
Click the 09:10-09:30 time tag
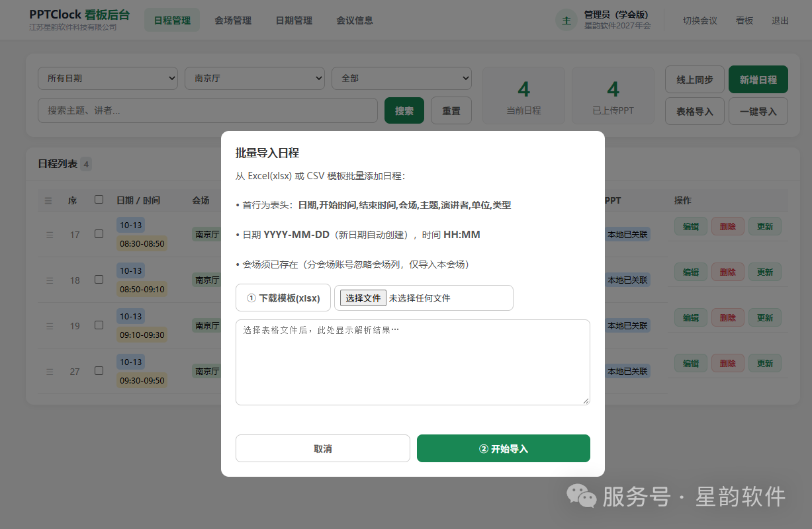[142, 335]
